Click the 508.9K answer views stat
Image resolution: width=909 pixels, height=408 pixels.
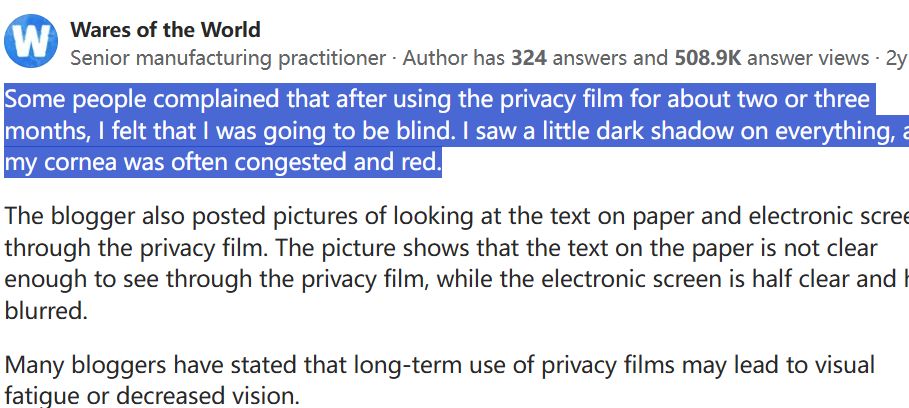point(772,58)
